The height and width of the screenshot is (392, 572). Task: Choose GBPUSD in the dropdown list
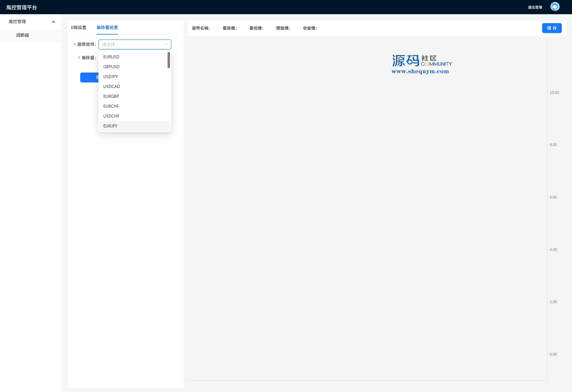point(111,67)
